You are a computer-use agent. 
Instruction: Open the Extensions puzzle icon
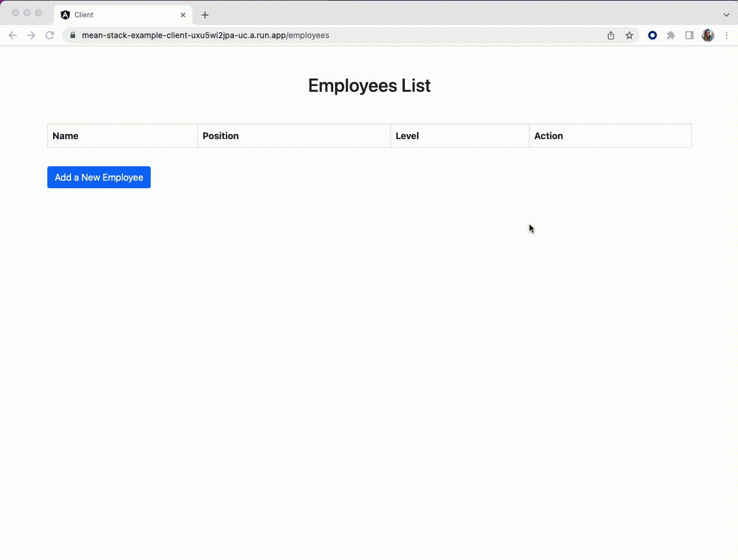(671, 35)
